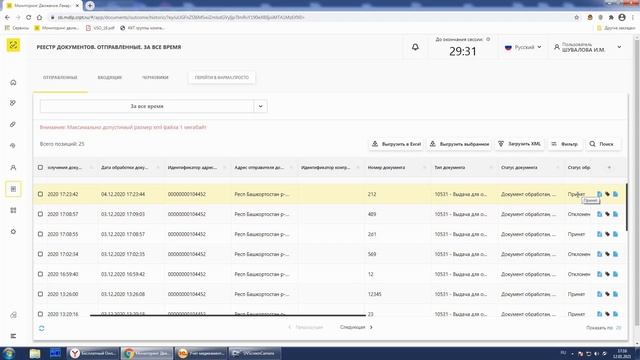Click the 'Поиск' search button

(x=602, y=144)
